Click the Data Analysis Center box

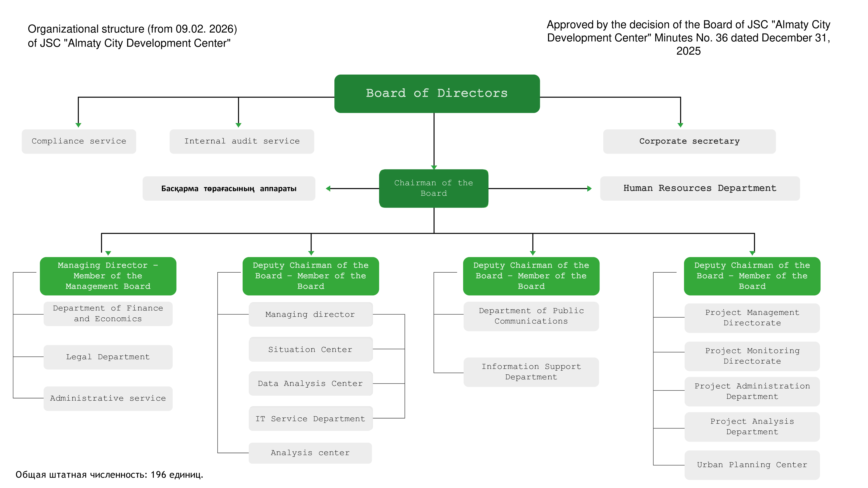[x=310, y=383]
